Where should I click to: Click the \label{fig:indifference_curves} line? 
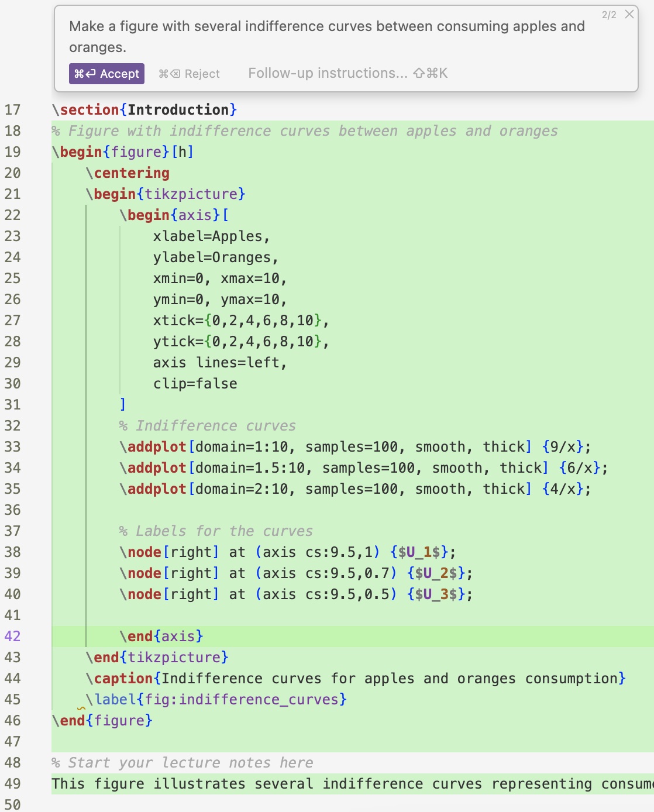tap(216, 699)
